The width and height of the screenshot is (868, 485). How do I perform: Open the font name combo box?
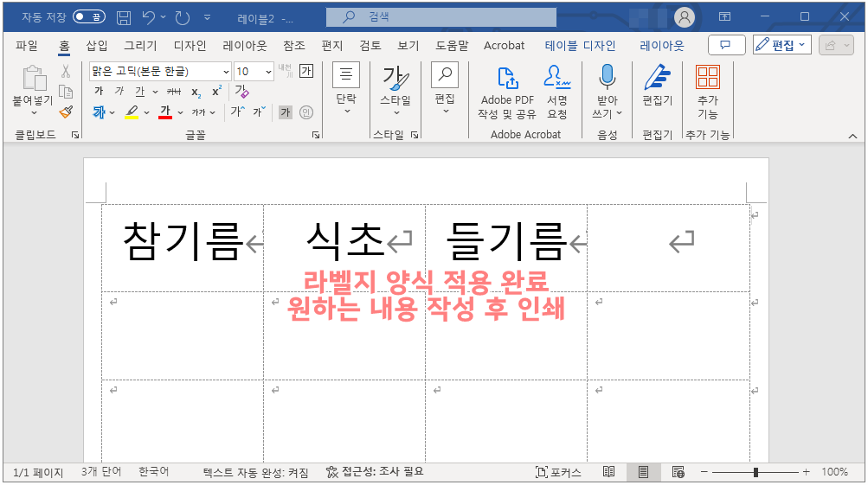coord(159,72)
